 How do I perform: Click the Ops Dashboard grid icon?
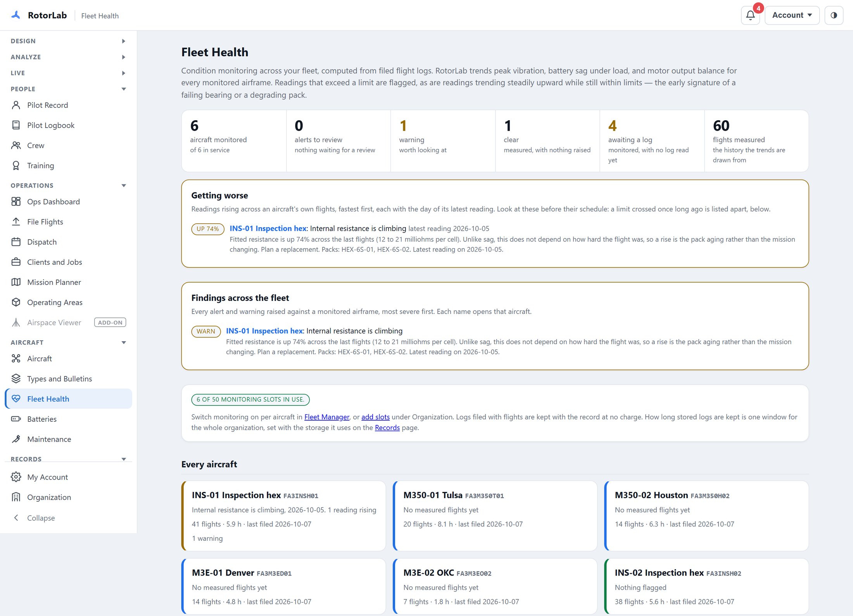[x=16, y=202]
